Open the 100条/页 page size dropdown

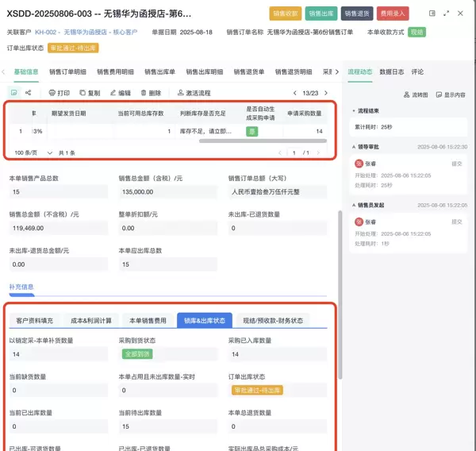(x=25, y=152)
